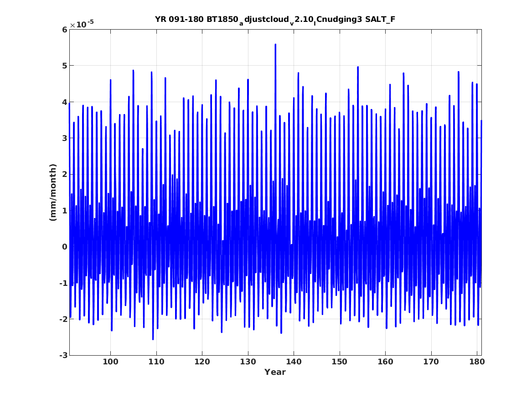Click x-axis tick label 150
This screenshot has height=399, width=532.
pos(339,362)
